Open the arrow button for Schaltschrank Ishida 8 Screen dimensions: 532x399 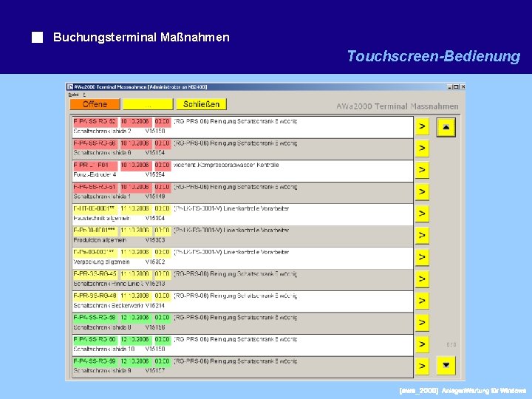pos(422,322)
